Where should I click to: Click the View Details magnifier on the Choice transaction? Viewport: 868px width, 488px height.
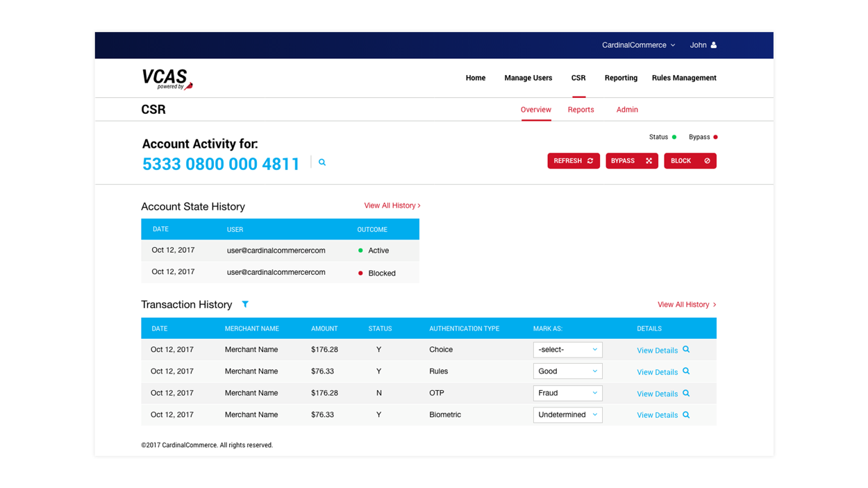pyautogui.click(x=686, y=350)
